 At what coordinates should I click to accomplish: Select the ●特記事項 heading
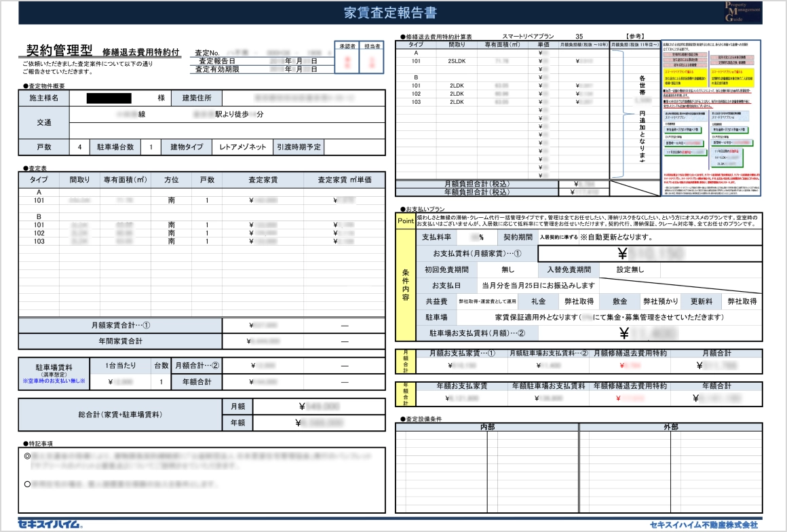(x=37, y=444)
